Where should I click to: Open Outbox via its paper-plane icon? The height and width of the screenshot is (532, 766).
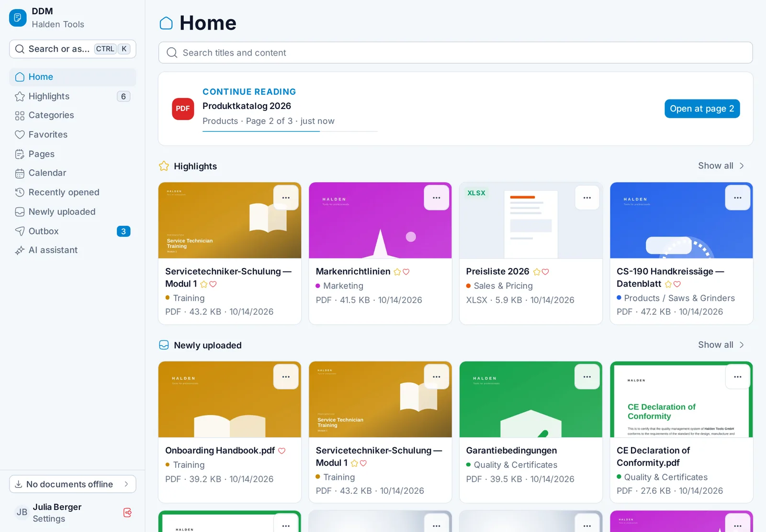(x=20, y=231)
